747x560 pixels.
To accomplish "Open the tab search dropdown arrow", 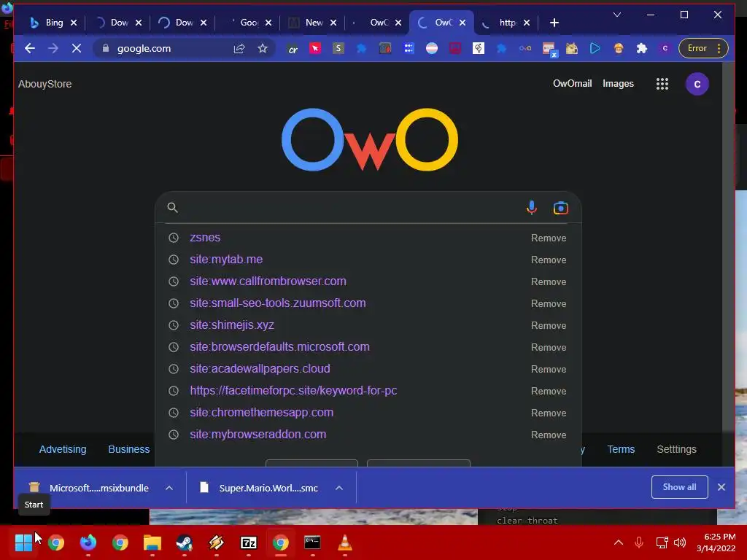I will coord(617,15).
